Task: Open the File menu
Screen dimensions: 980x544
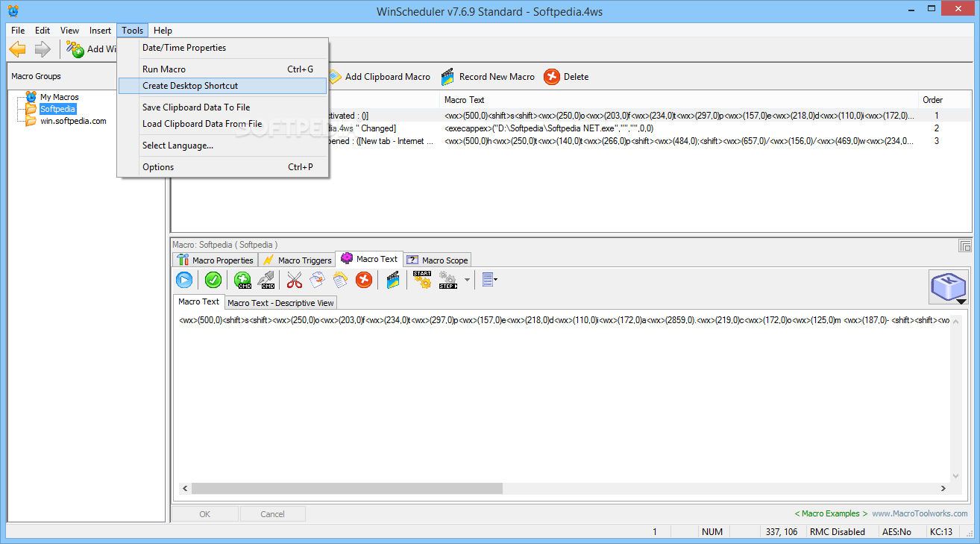Action: 18,31
